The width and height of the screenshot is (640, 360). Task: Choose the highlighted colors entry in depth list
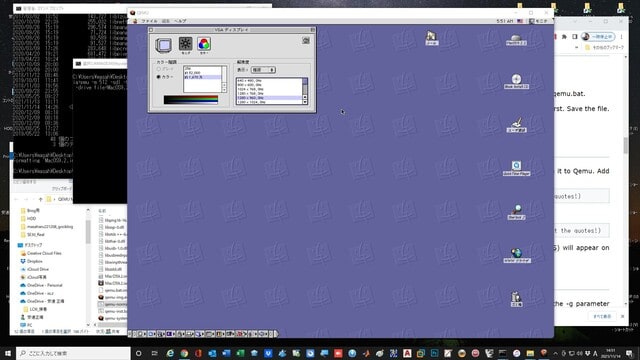click(x=202, y=77)
